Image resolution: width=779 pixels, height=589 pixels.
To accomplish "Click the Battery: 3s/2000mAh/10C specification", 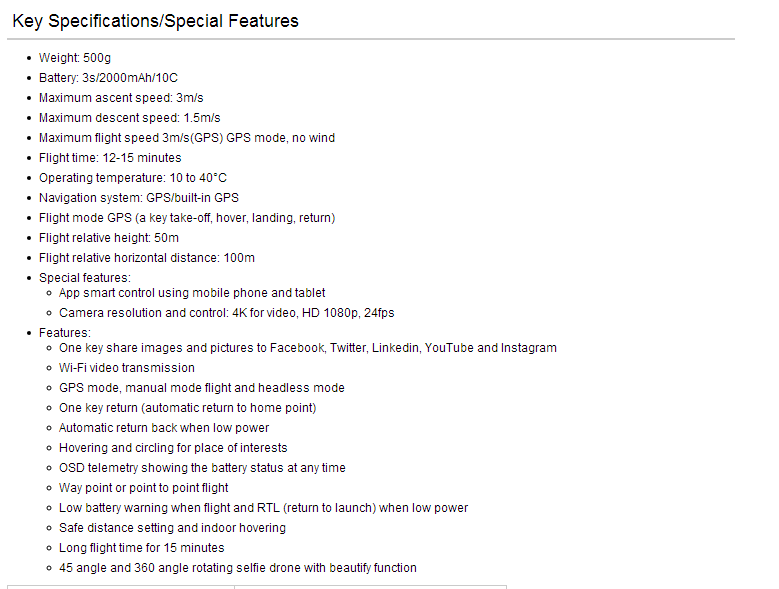I will click(x=108, y=78).
